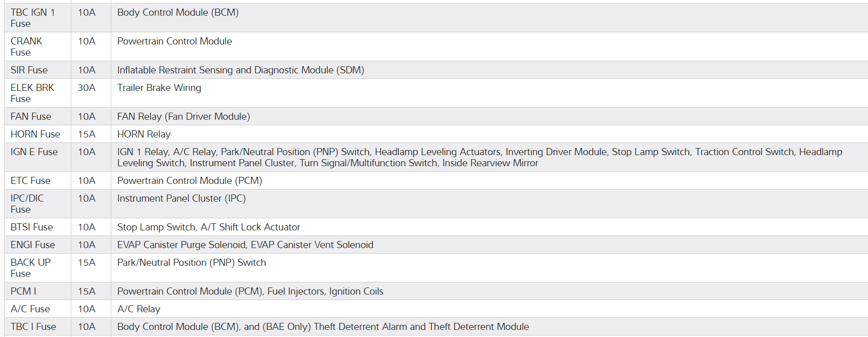Click the TBC I Fuse cell
The image size is (868, 337).
tap(33, 327)
